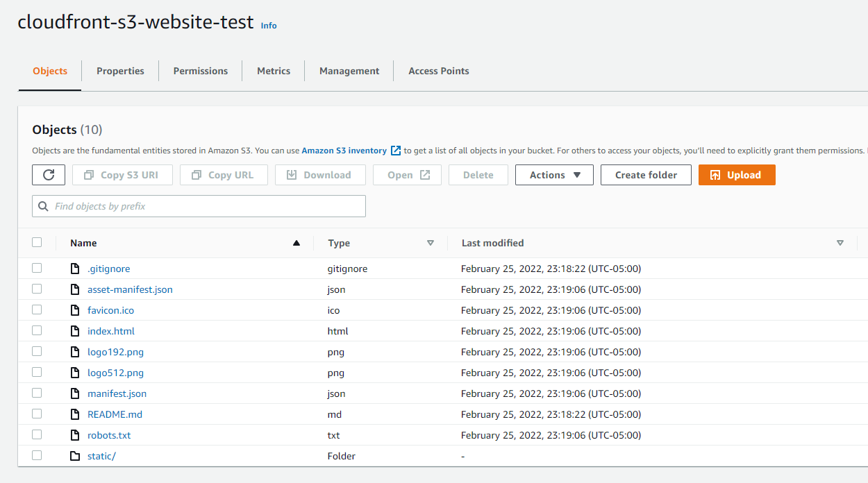Image resolution: width=868 pixels, height=483 pixels.
Task: Click the file icon beside manifest.json
Action: (75, 393)
